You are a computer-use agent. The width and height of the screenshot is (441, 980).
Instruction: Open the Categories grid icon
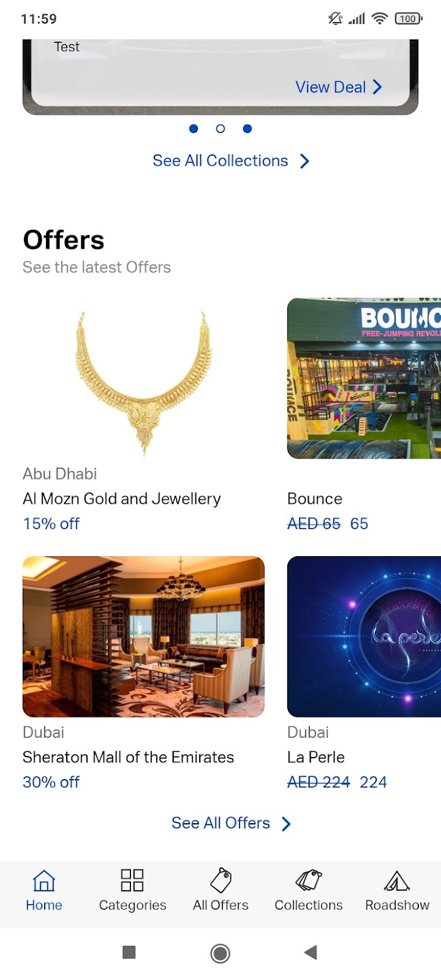coord(132,880)
